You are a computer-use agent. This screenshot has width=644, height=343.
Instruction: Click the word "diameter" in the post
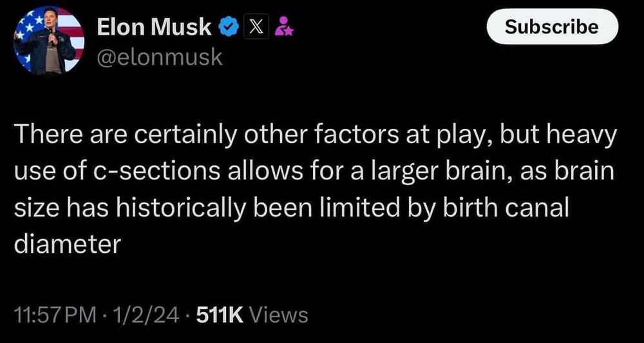click(67, 245)
